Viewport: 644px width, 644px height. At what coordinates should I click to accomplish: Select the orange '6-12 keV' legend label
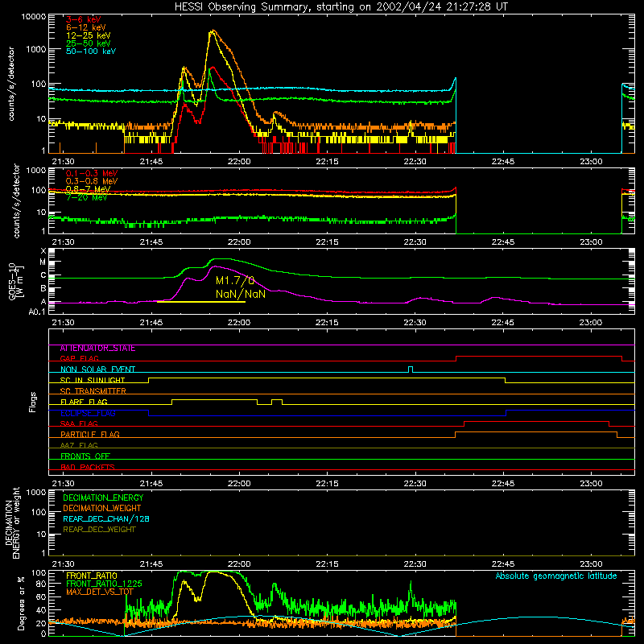tap(86, 27)
